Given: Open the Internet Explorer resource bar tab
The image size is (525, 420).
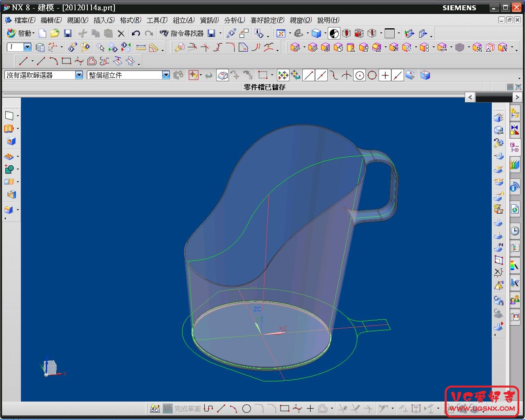Looking at the screenshot, I should pos(515,209).
